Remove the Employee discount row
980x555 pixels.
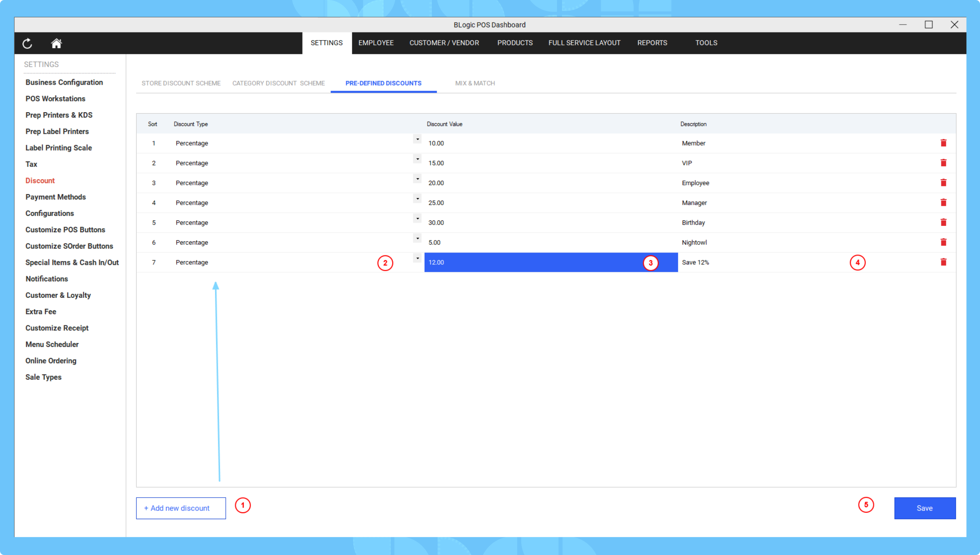tap(943, 183)
